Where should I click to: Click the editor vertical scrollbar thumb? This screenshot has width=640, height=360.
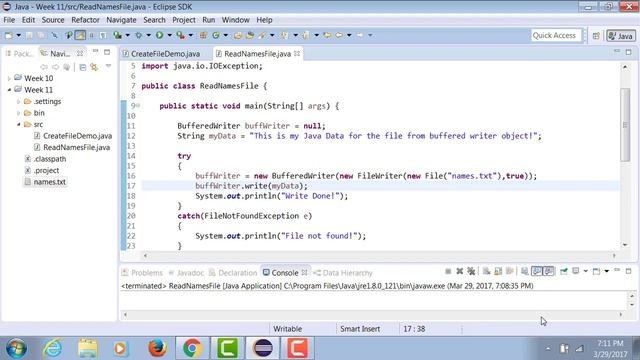[x=625, y=124]
